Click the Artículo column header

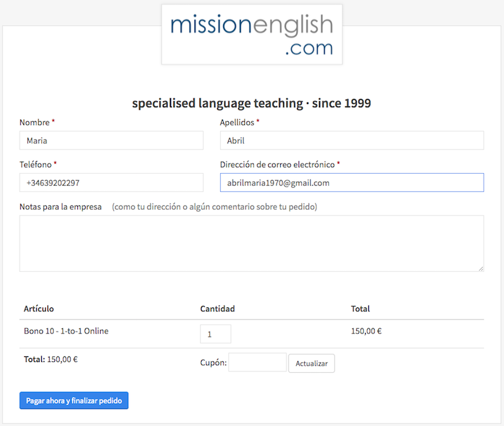(x=39, y=309)
